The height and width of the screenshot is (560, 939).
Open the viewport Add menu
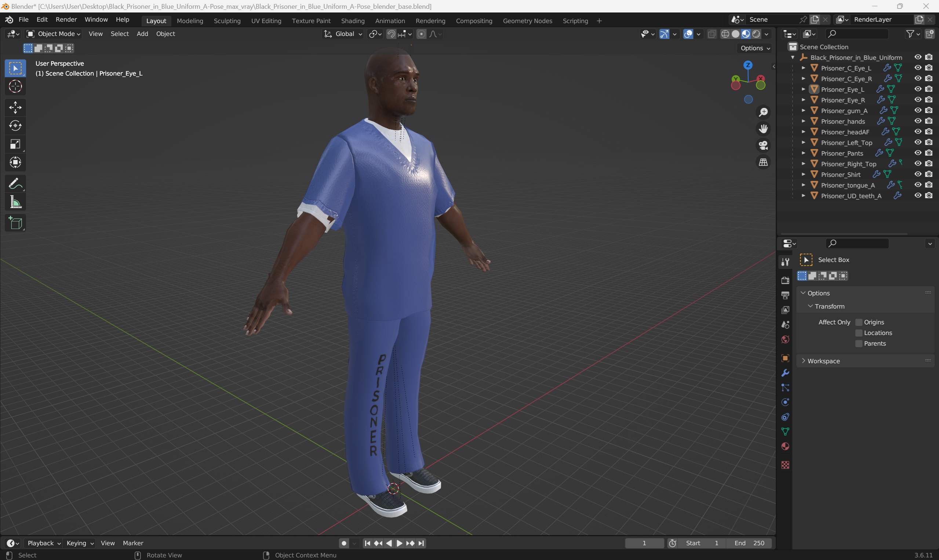pyautogui.click(x=142, y=34)
